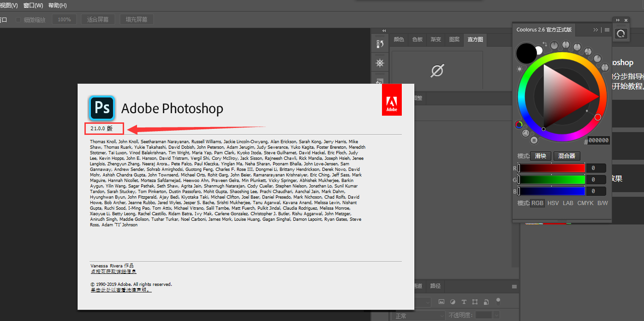Filter layers by shape layers icon
Image resolution: width=644 pixels, height=321 pixels.
475,302
